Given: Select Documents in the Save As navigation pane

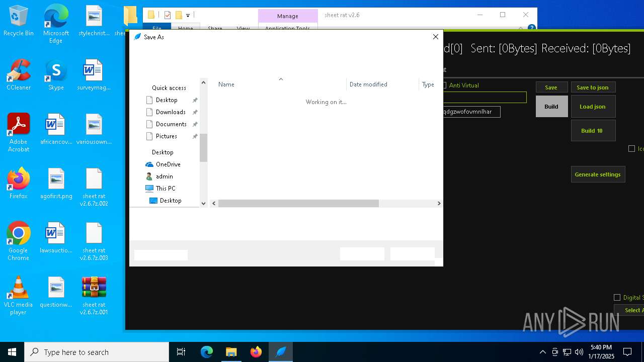Looking at the screenshot, I should point(171,124).
